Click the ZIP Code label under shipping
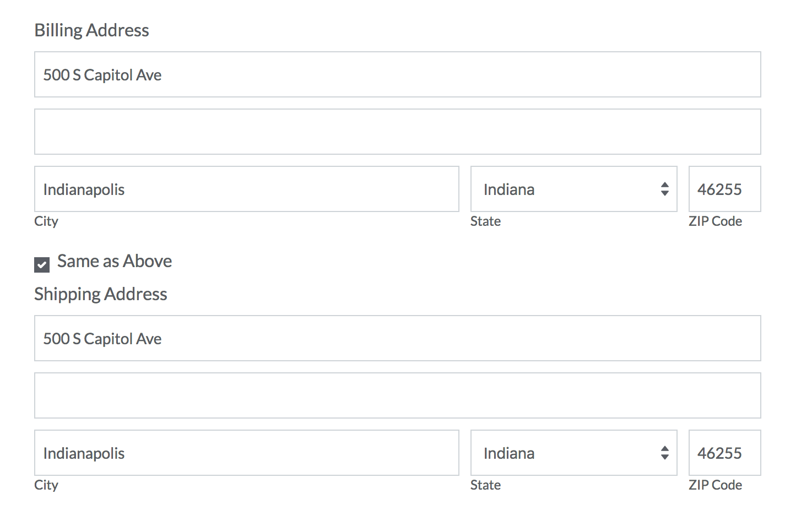Image resolution: width=812 pixels, height=510 pixels. pyautogui.click(x=715, y=485)
